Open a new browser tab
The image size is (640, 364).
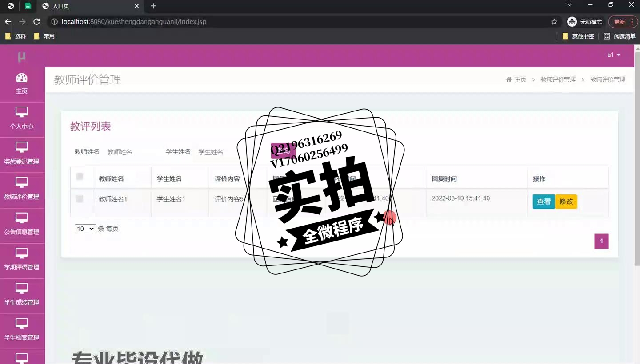154,6
